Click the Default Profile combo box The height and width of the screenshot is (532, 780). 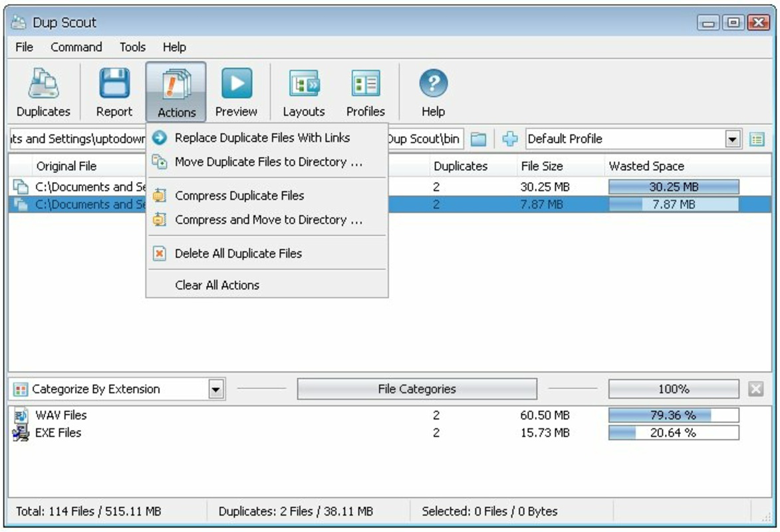[633, 139]
